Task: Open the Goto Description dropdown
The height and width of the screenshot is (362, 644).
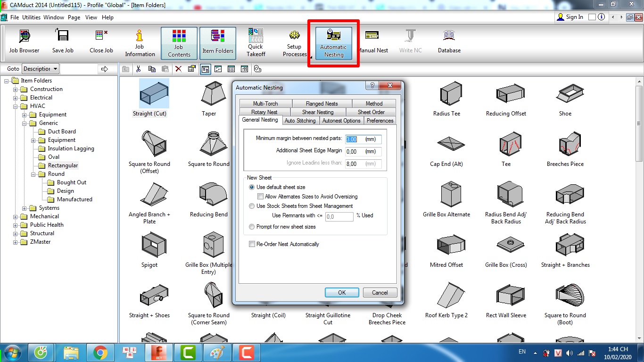Action: coord(41,69)
